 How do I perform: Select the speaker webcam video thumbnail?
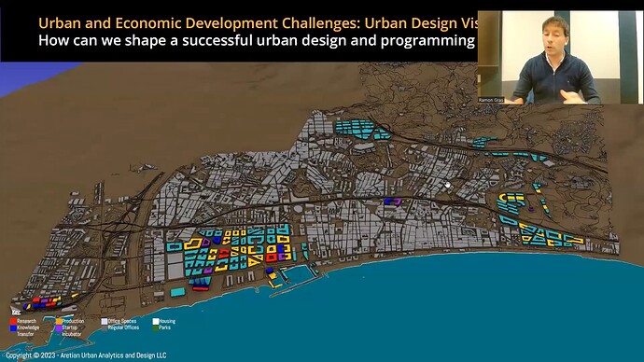click(560, 57)
